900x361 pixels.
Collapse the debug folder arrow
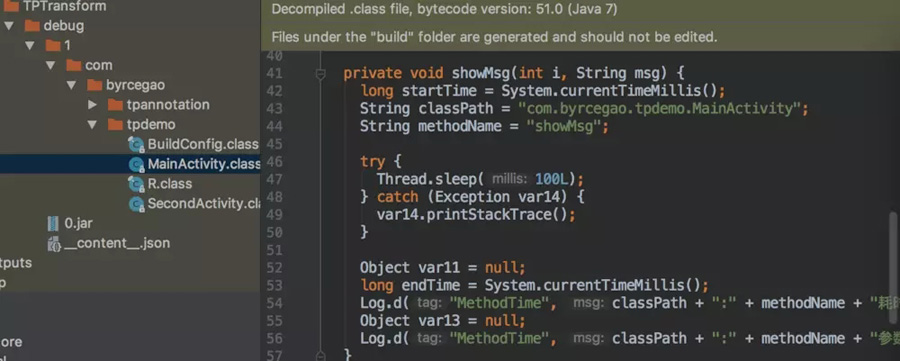9,26
